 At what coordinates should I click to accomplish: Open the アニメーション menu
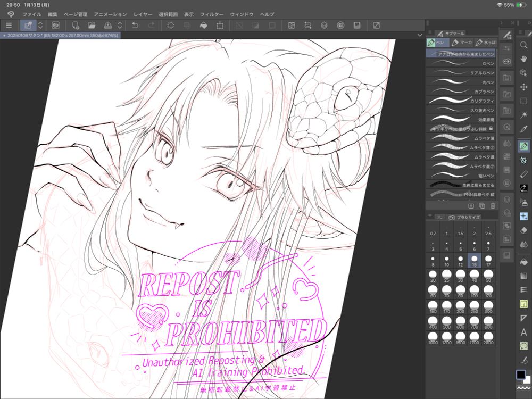click(110, 14)
